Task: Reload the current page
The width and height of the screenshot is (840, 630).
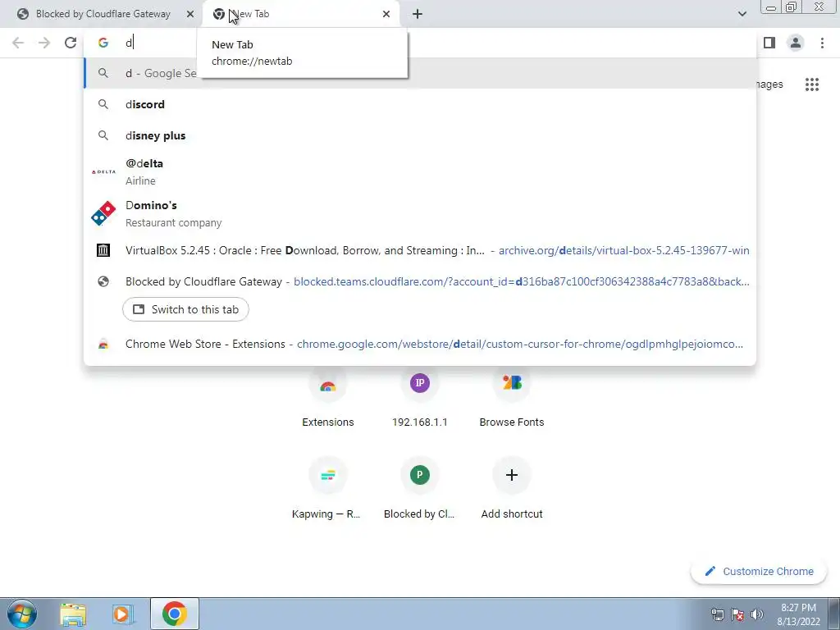Action: 71,43
